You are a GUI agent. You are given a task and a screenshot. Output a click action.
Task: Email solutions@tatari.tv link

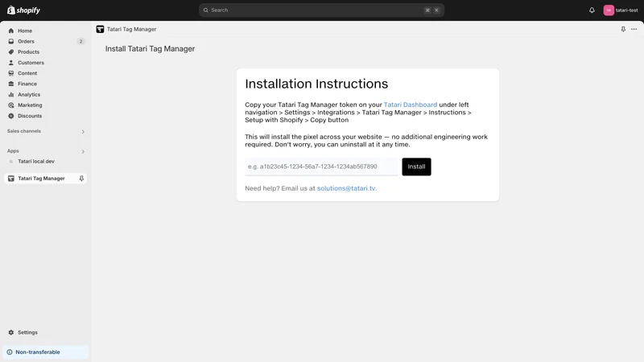(x=347, y=188)
